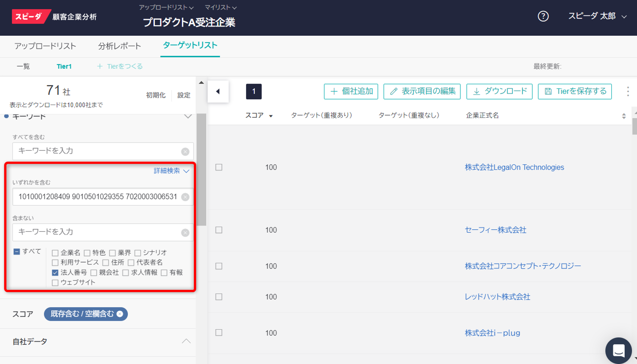The width and height of the screenshot is (637, 364).
Task: Open the chat support bubble icon
Action: [x=618, y=350]
